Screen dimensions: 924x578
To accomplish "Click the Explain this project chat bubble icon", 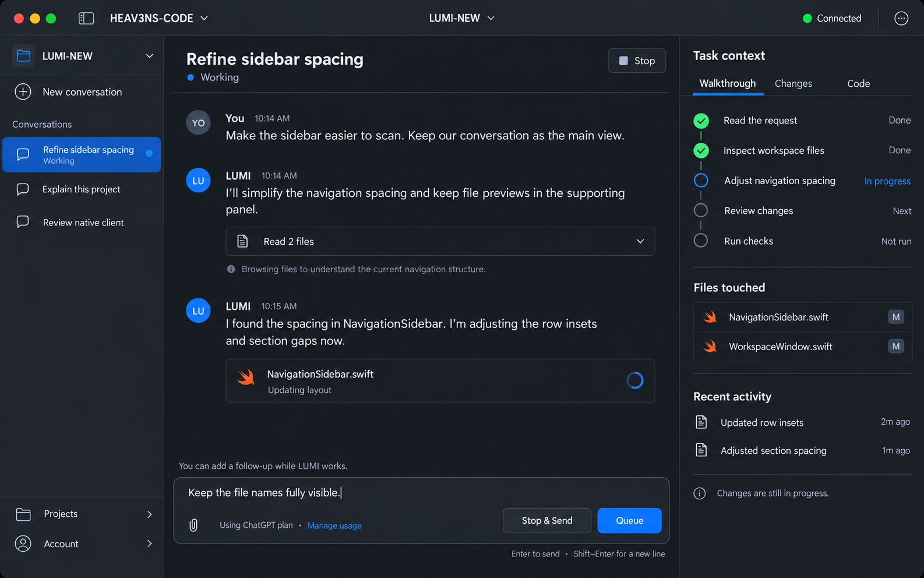I will coord(23,189).
